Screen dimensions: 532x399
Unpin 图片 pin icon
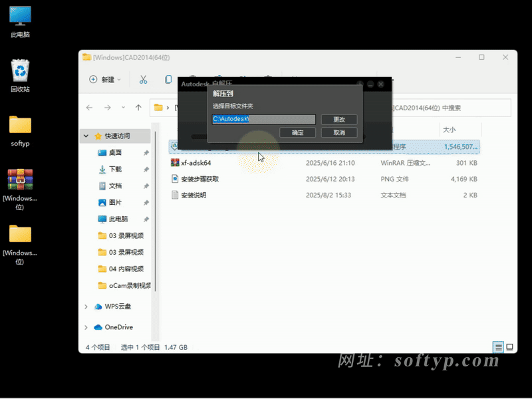tap(146, 203)
